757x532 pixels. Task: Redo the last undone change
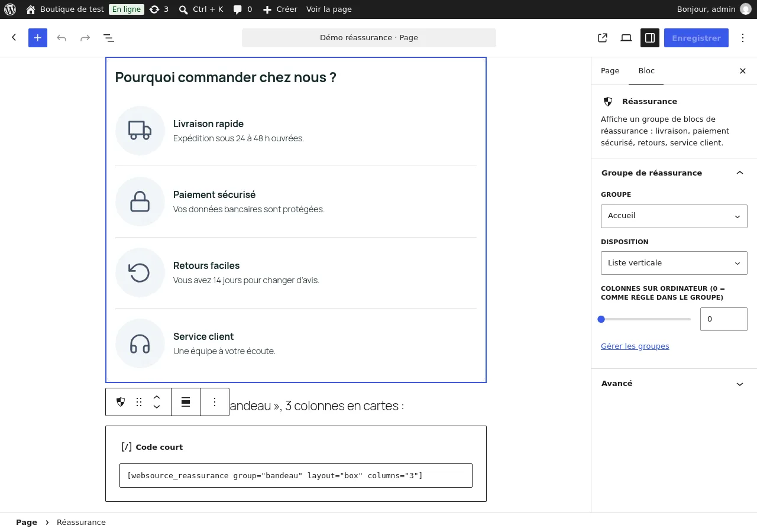pos(85,38)
